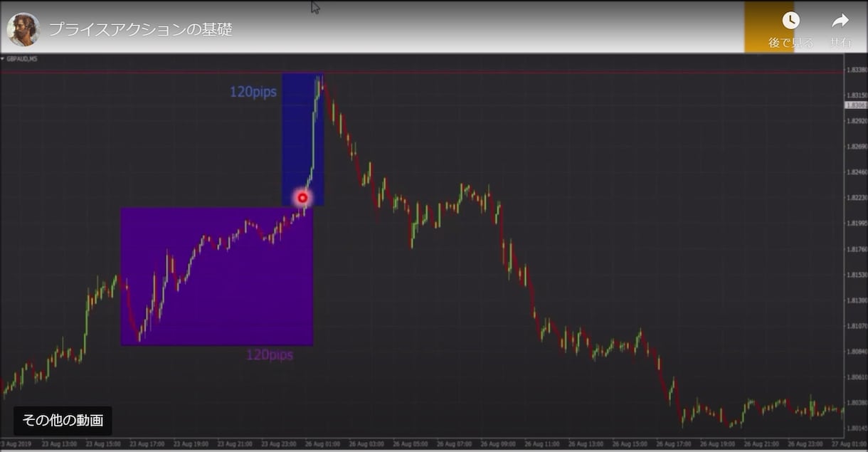The width and height of the screenshot is (868, 452).
Task: Click the 1.8338 price level label
Action: 857,70
